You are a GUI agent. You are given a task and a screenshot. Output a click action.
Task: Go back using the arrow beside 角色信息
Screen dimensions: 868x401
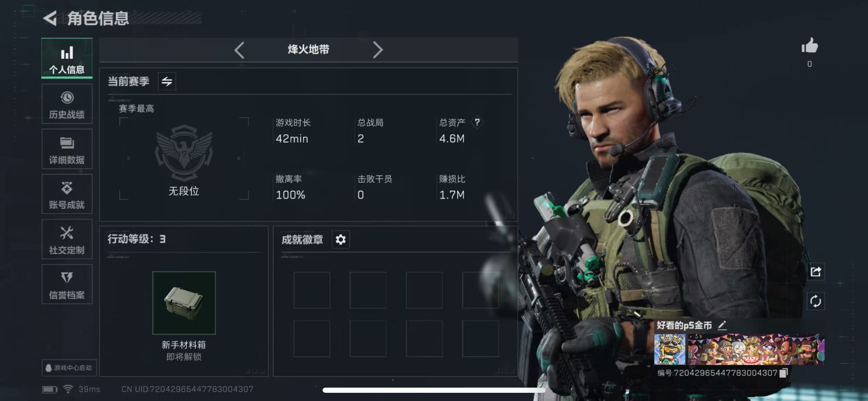(x=50, y=19)
